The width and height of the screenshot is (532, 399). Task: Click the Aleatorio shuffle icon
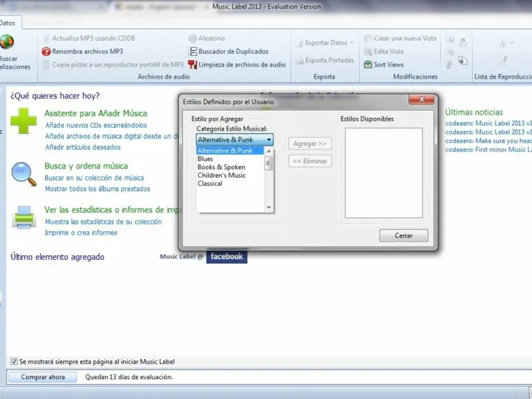[192, 39]
